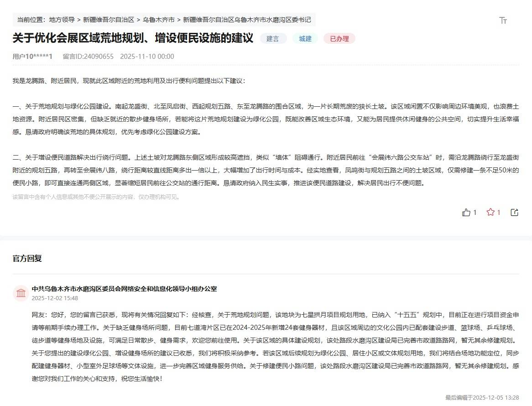Viewport: 532px width, 406px height.
Task: Click the message title about 会展区域荒地规划
Action: pos(133,38)
